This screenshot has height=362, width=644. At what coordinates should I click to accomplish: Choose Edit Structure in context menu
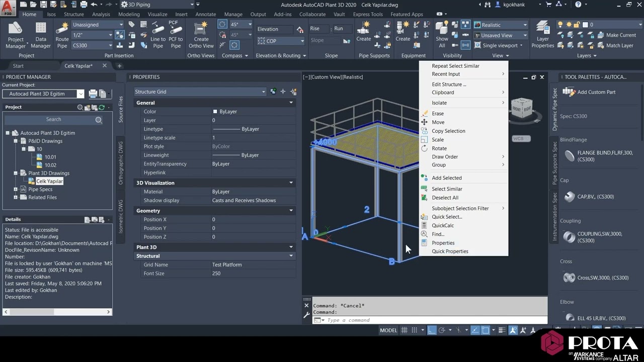coord(449,84)
